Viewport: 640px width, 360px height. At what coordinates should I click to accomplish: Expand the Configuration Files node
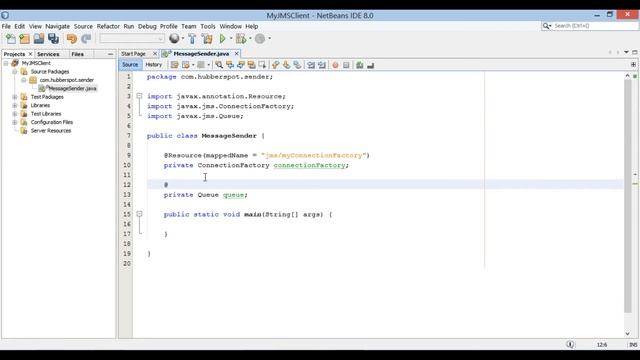[15, 122]
